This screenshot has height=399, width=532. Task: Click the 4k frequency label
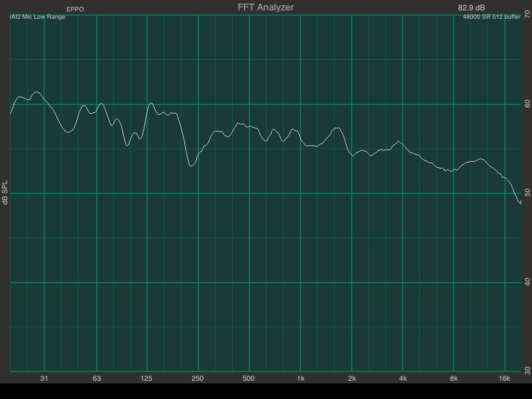tap(403, 378)
